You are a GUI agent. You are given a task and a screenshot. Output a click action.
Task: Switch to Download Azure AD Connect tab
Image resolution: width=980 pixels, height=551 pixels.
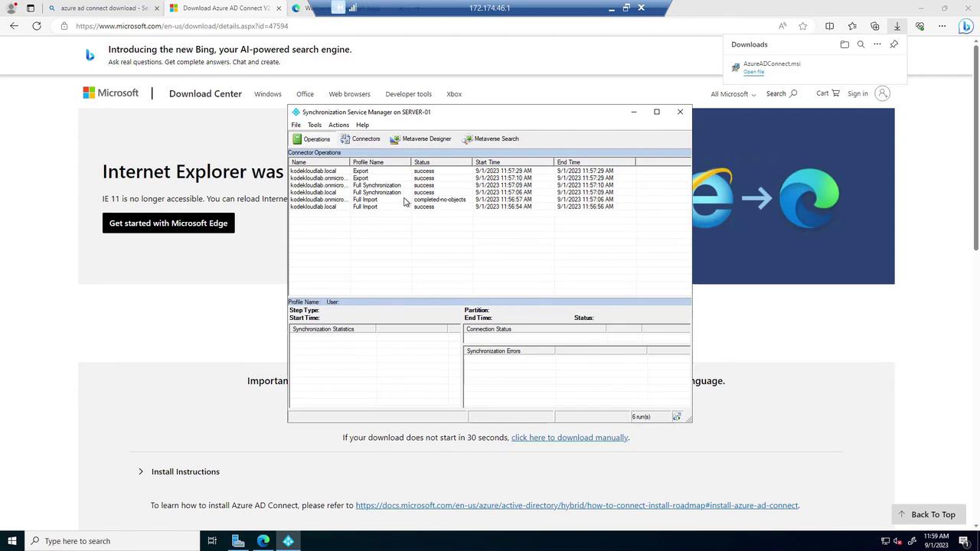(x=226, y=8)
